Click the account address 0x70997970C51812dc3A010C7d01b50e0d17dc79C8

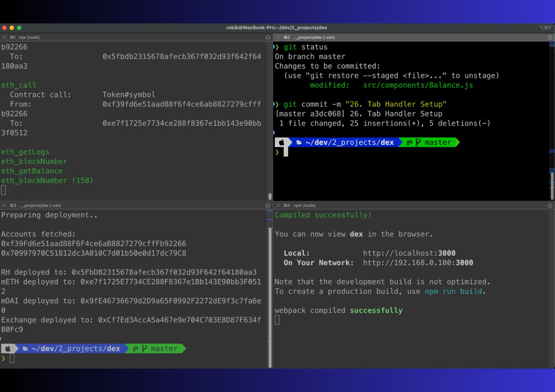pyautogui.click(x=93, y=253)
